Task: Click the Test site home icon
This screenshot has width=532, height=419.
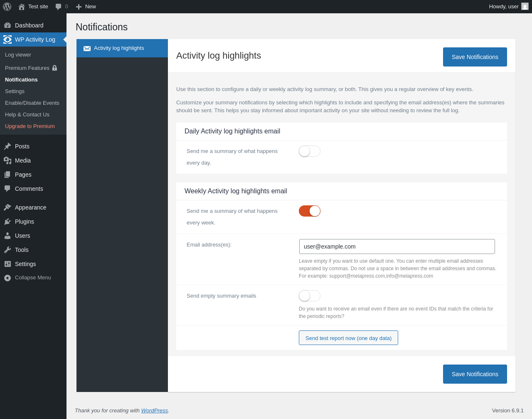Action: (22, 7)
